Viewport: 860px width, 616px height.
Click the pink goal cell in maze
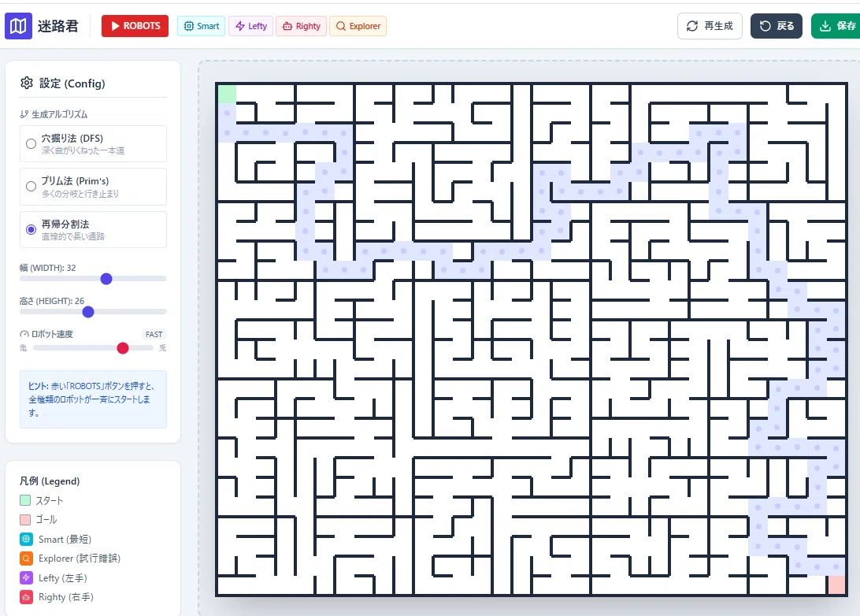coord(836,584)
